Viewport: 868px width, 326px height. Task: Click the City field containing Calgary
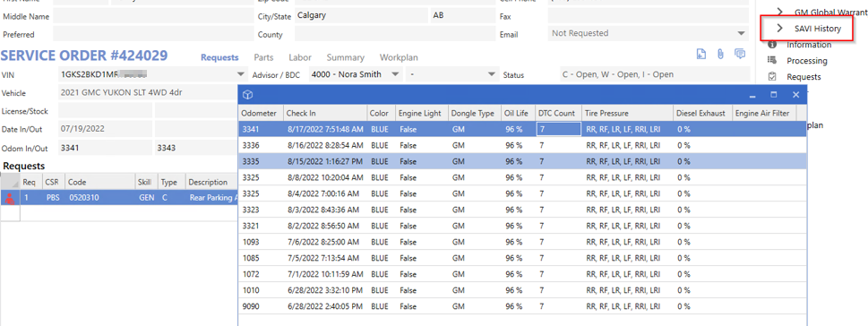click(361, 15)
